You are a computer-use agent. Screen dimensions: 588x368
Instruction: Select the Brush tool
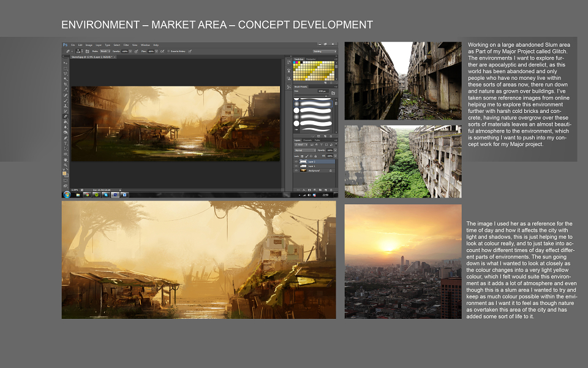coord(66,101)
